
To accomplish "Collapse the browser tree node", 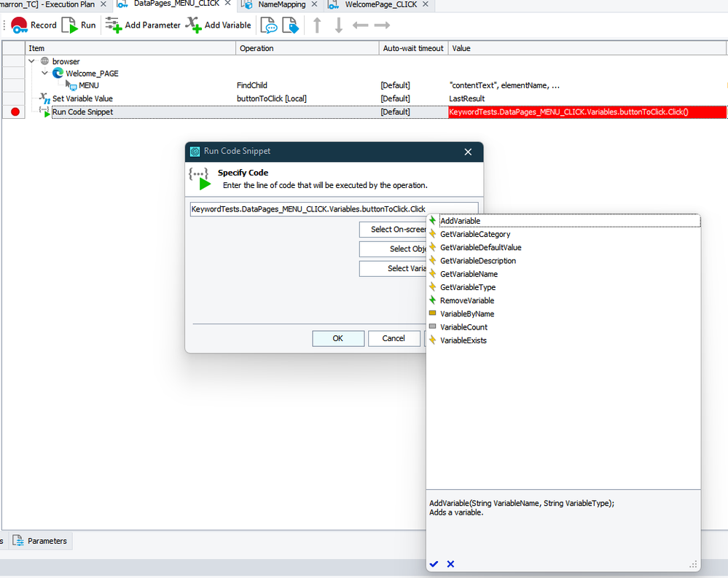I will click(x=31, y=61).
